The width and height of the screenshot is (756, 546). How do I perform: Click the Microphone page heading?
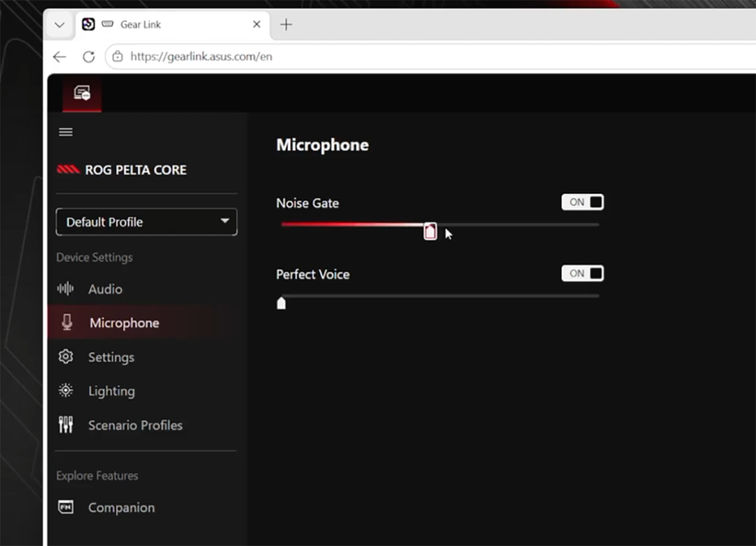(x=323, y=145)
